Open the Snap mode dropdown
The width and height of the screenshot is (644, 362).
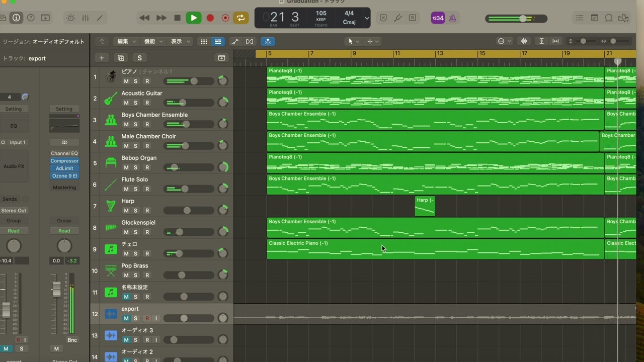[504, 41]
